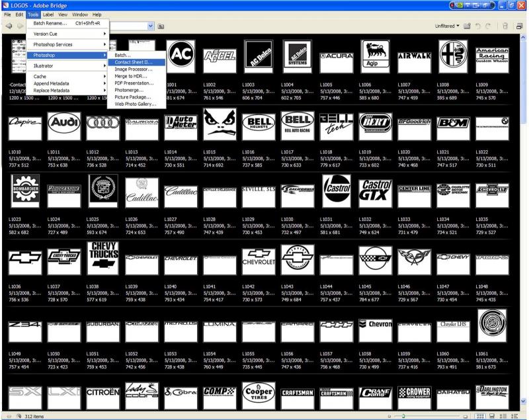The height and width of the screenshot is (420, 529).
Task: Click the NVIDIA title bar icon
Action: click(x=459, y=5)
